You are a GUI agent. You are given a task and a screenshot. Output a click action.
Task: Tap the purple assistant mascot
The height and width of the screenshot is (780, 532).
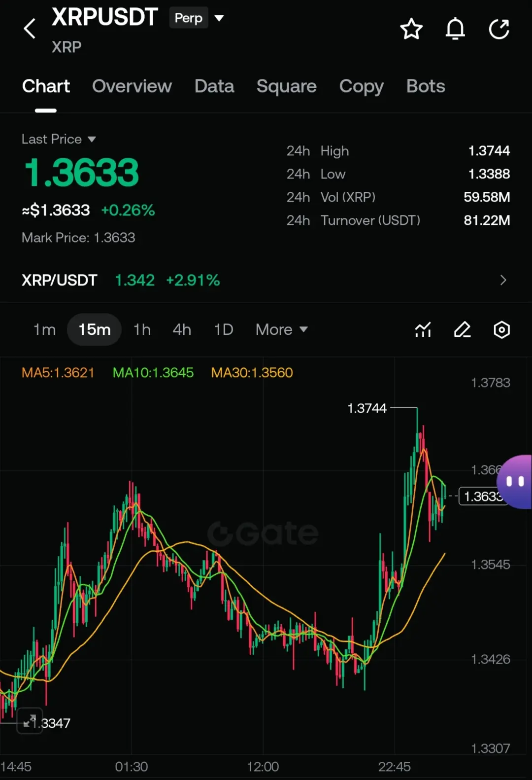[x=514, y=482]
